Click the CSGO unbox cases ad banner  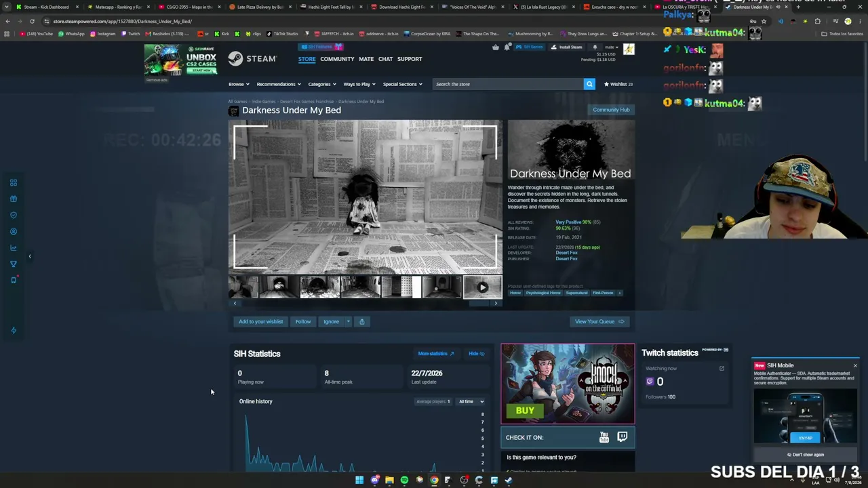point(180,60)
